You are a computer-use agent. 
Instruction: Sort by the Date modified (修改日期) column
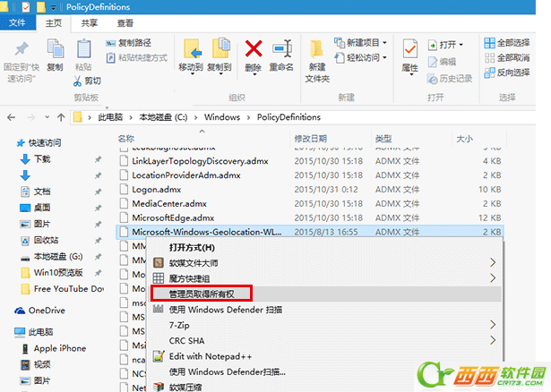(x=310, y=139)
